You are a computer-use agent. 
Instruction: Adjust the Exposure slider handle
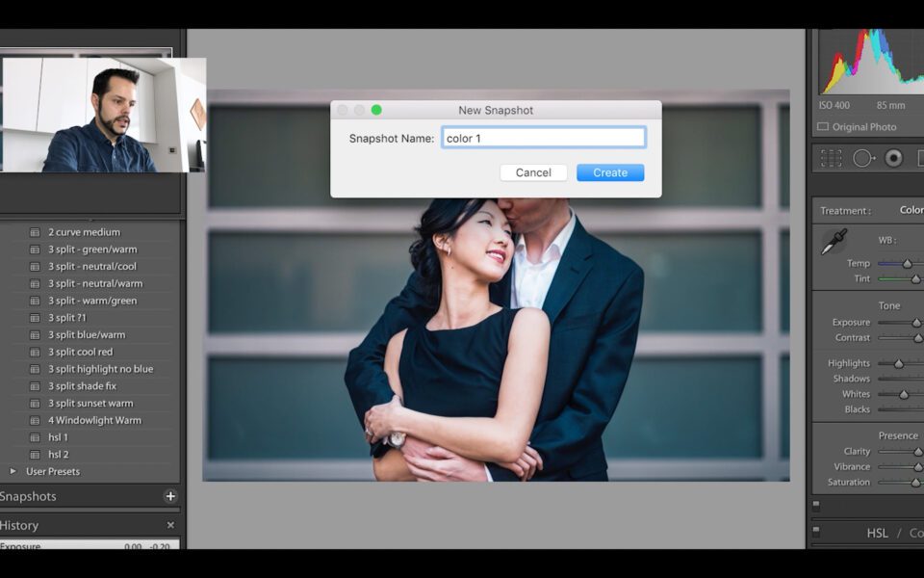[916, 323]
